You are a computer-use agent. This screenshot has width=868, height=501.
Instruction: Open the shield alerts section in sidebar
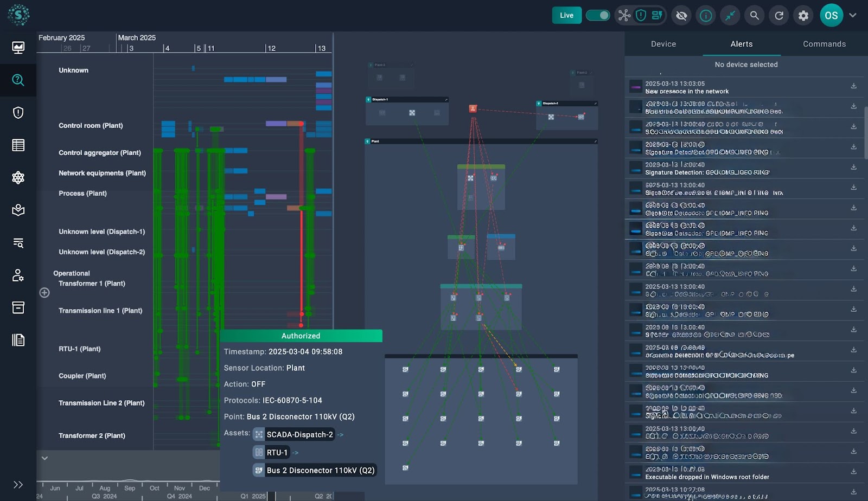(x=18, y=113)
